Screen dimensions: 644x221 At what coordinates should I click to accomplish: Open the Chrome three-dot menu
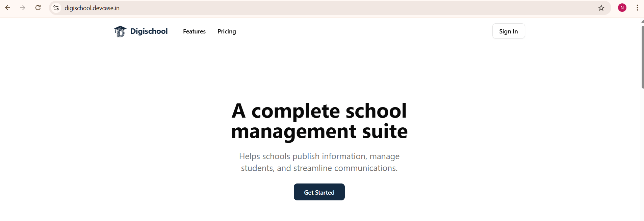(637, 8)
